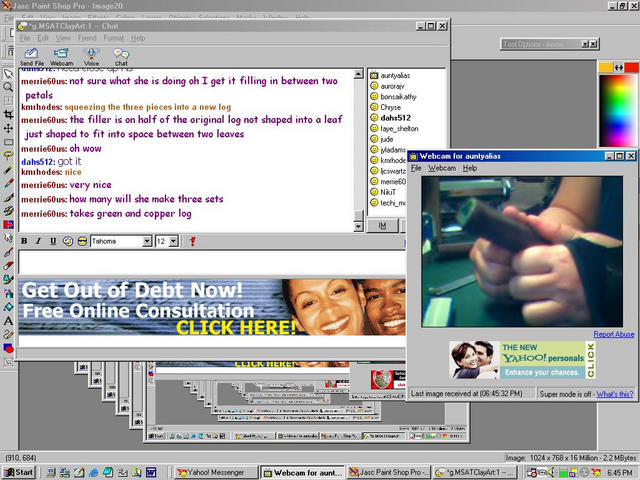Select the Preset Shapes tool
The height and width of the screenshot is (480, 640).
pos(8,349)
